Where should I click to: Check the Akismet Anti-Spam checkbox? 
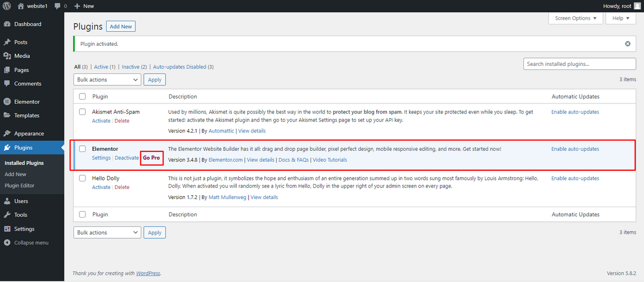tap(83, 112)
